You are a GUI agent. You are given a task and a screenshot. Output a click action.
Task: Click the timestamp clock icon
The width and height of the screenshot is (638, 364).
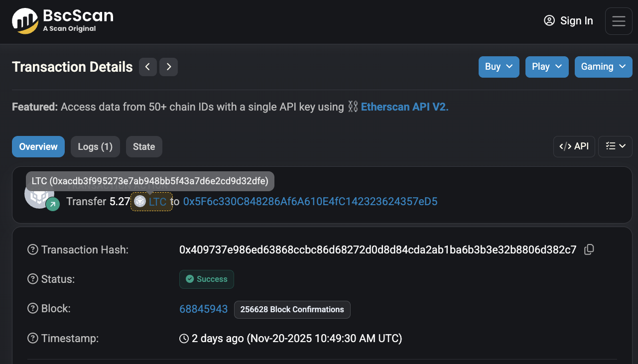click(184, 339)
